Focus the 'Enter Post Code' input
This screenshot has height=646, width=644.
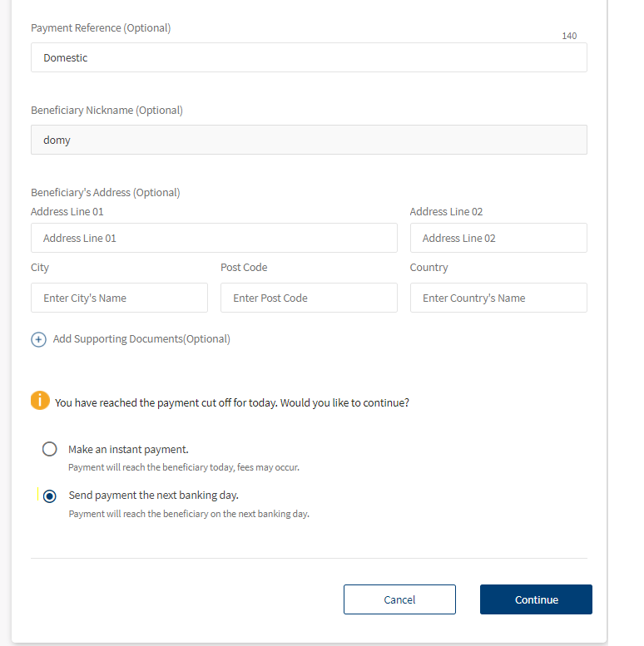pos(309,298)
